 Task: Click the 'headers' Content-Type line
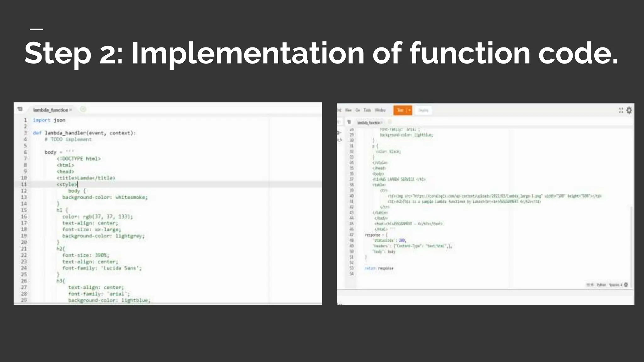point(412,246)
